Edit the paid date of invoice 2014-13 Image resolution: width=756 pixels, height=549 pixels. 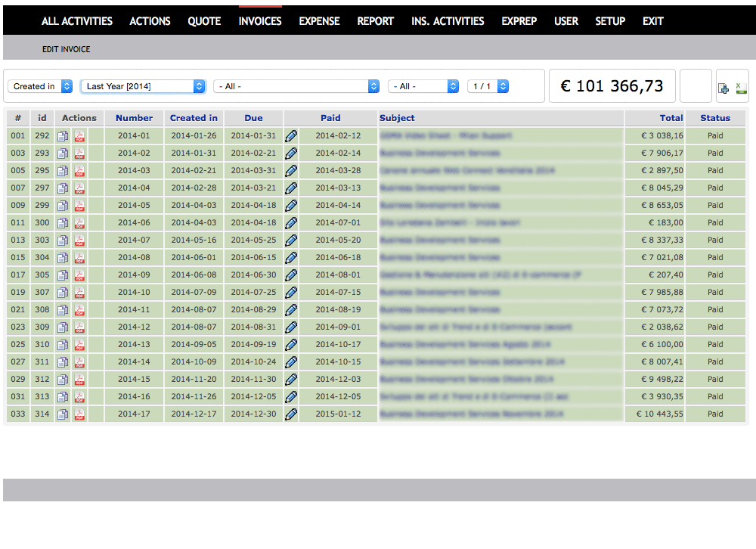[291, 345]
